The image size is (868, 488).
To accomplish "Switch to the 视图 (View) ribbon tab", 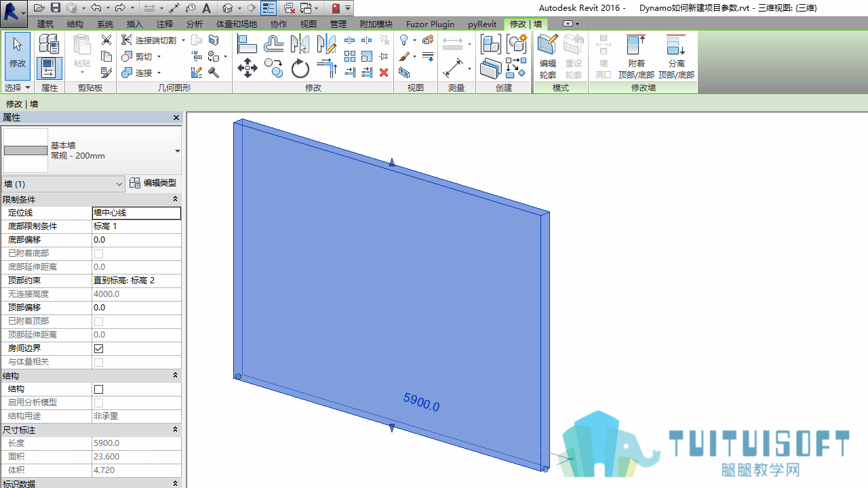I will (x=309, y=24).
